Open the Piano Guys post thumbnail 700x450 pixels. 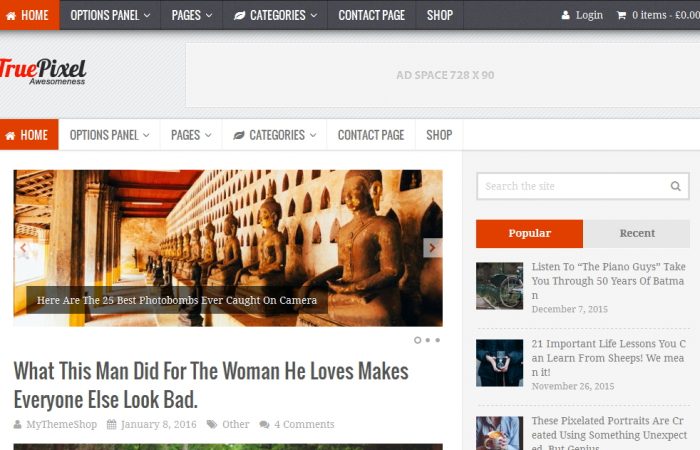499,285
